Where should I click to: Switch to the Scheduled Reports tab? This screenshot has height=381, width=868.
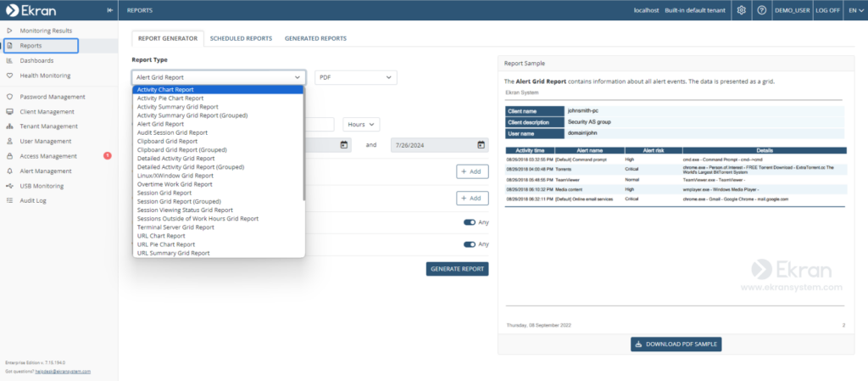pos(241,39)
